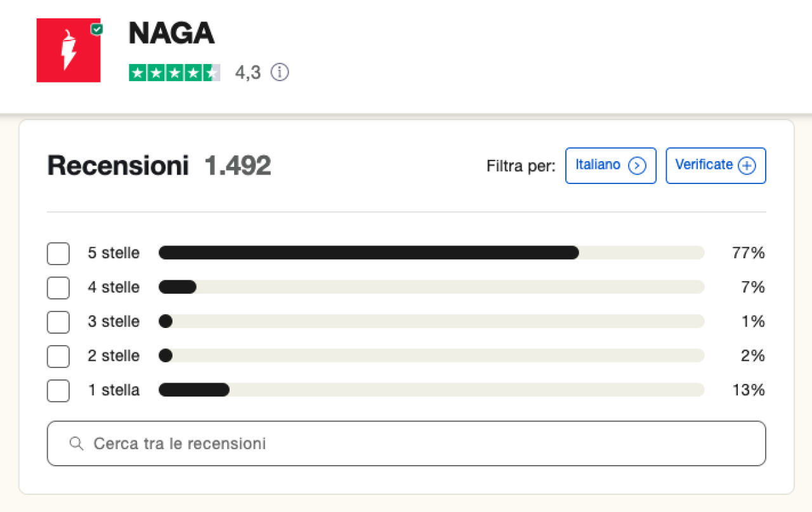The width and height of the screenshot is (812, 512).
Task: Filter reviews by Verificate
Action: pyautogui.click(x=715, y=166)
